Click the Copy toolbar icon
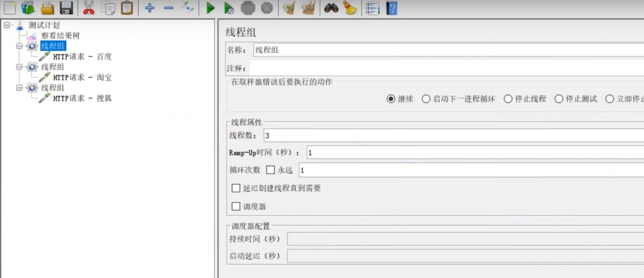Image resolution: width=644 pixels, height=278 pixels. [108, 7]
